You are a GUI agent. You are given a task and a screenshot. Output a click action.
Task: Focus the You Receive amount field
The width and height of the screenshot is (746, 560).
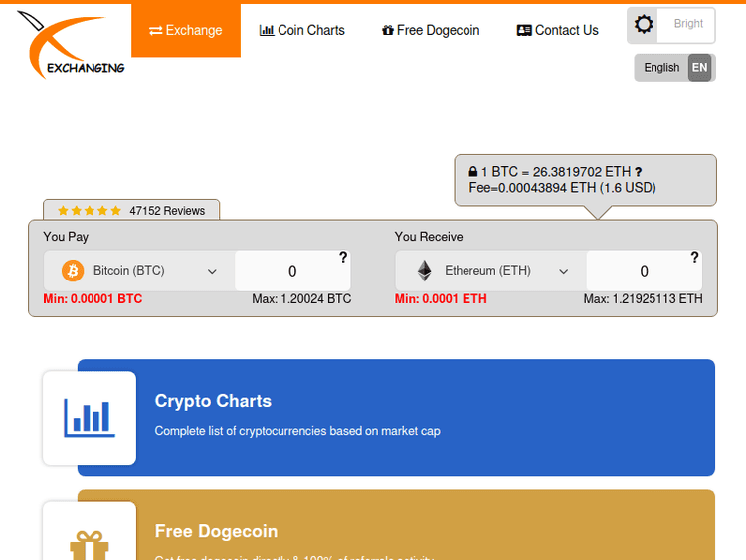(642, 272)
